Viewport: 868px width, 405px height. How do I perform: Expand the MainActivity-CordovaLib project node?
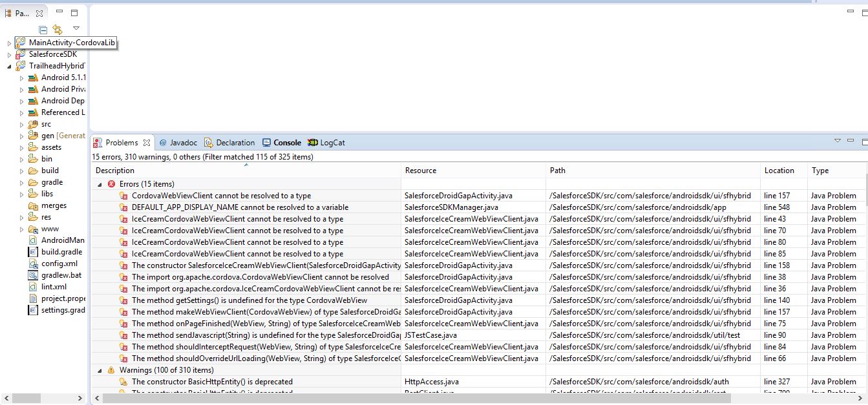pos(9,43)
